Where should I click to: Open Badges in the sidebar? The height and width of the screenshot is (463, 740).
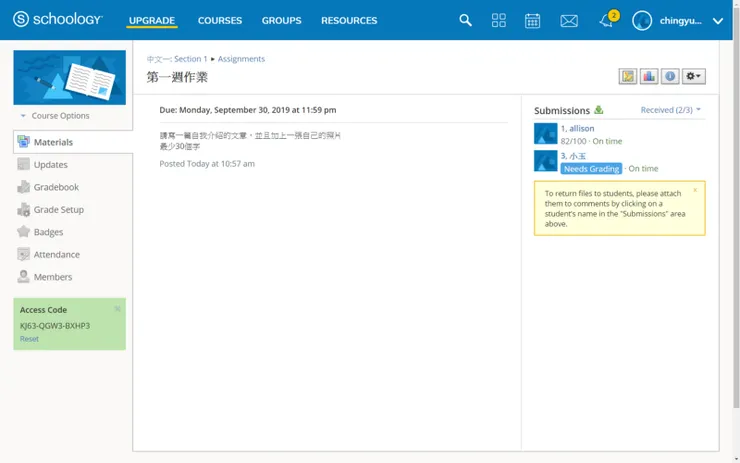[48, 232]
